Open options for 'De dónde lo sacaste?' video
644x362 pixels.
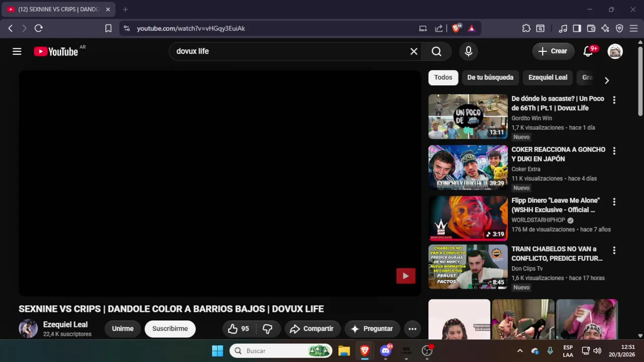614,100
